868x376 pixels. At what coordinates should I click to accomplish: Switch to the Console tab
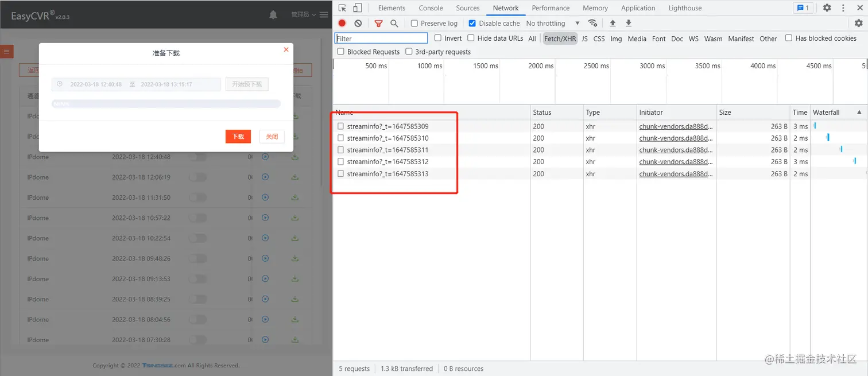[x=431, y=8]
